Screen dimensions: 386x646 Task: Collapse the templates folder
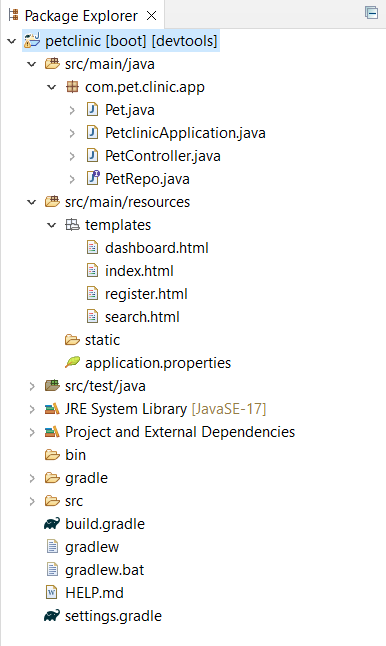51,225
